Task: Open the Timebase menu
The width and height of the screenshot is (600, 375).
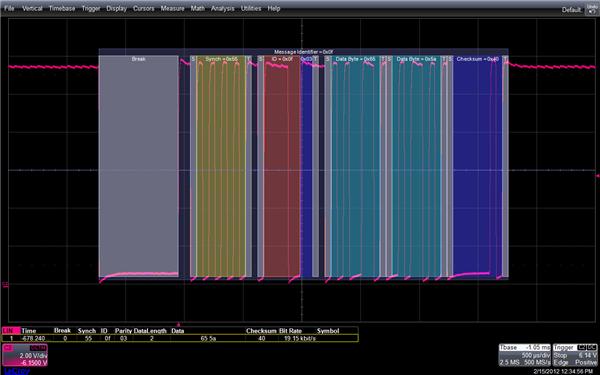Action: point(62,8)
